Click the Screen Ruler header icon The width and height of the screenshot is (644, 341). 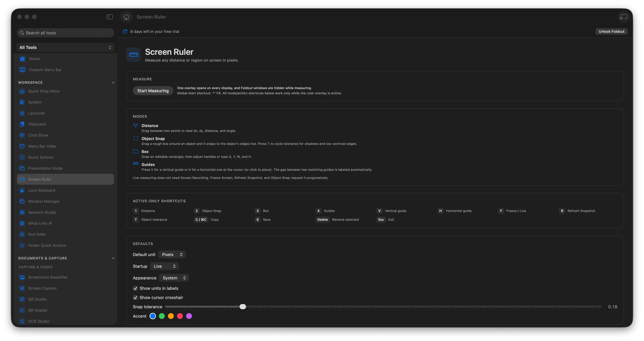point(133,55)
